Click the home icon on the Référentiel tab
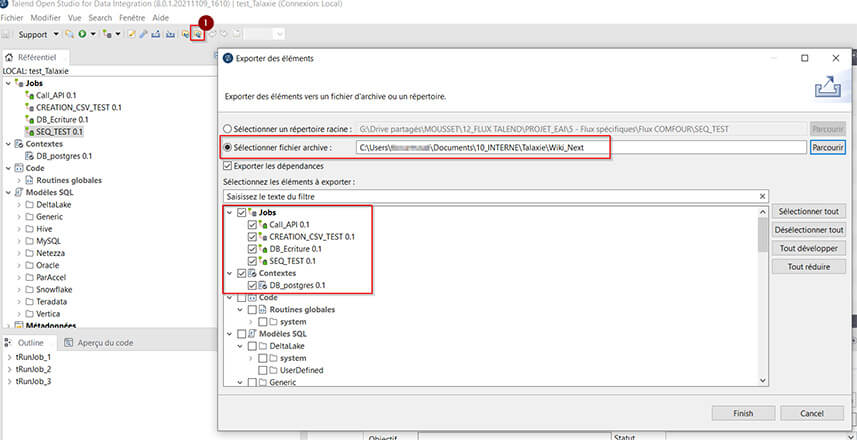Screen dimensions: 857x440 pos(9,57)
